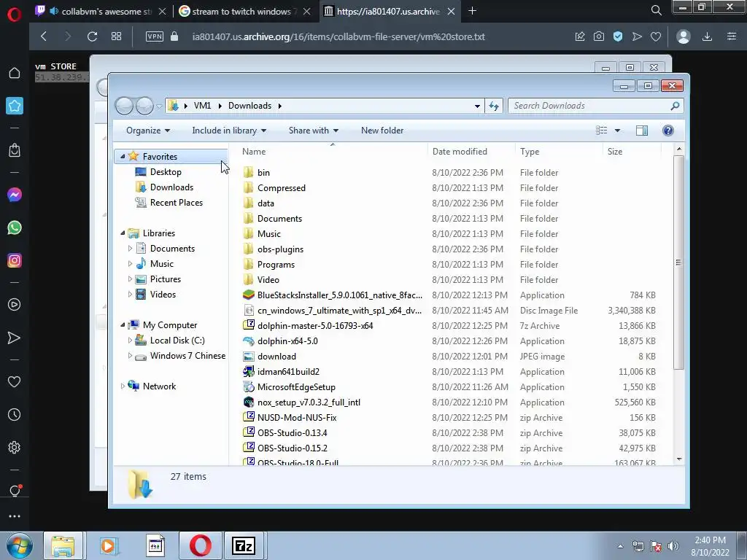Open Opera sidebar settings gear
Image resolution: width=747 pixels, height=560 pixels.
click(x=15, y=448)
